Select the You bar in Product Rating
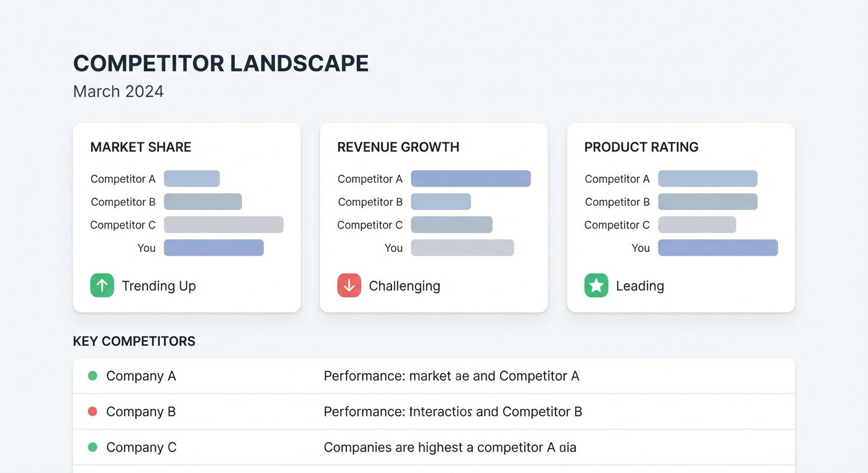The width and height of the screenshot is (868, 473). [x=718, y=248]
